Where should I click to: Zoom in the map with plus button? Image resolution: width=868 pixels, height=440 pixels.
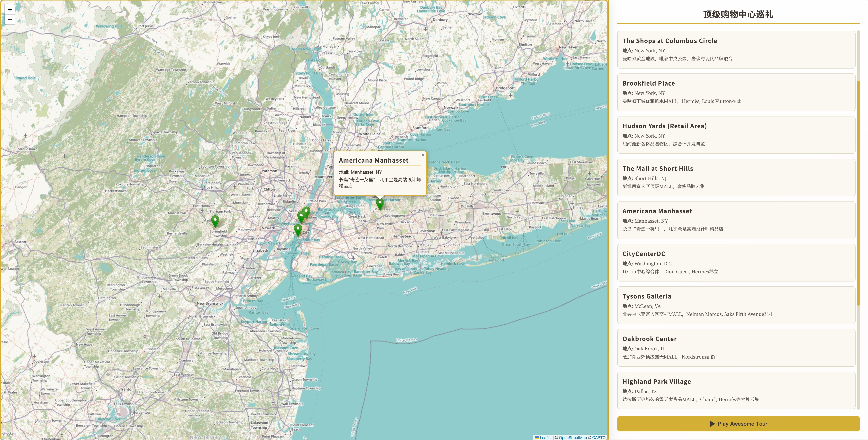10,9
